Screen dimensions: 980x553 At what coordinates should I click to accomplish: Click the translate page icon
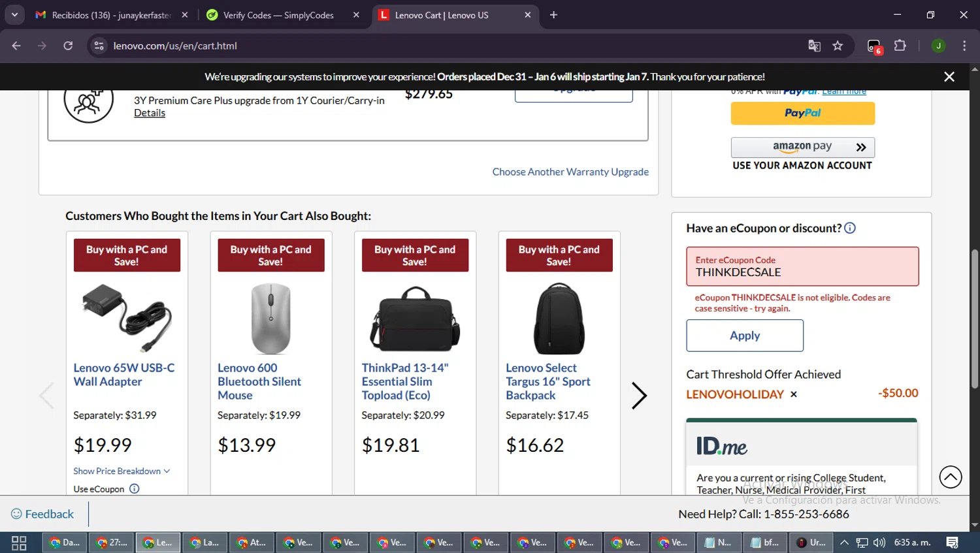tap(814, 46)
